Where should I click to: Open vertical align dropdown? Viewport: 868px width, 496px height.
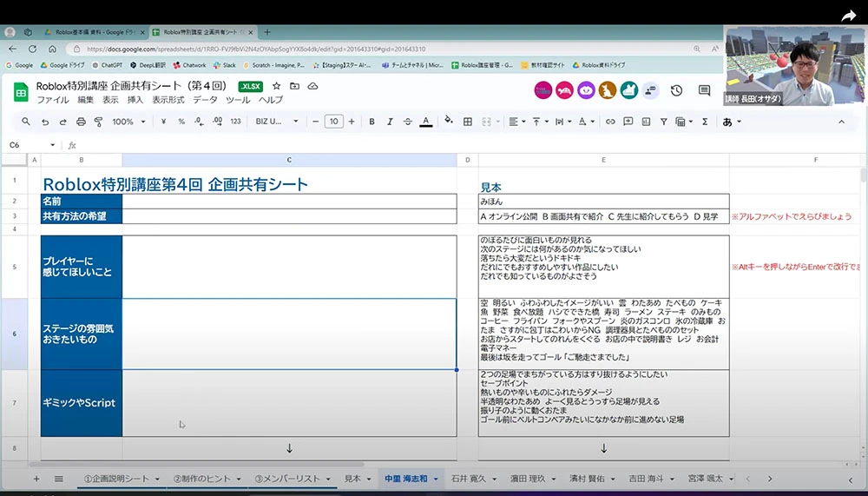(x=540, y=122)
